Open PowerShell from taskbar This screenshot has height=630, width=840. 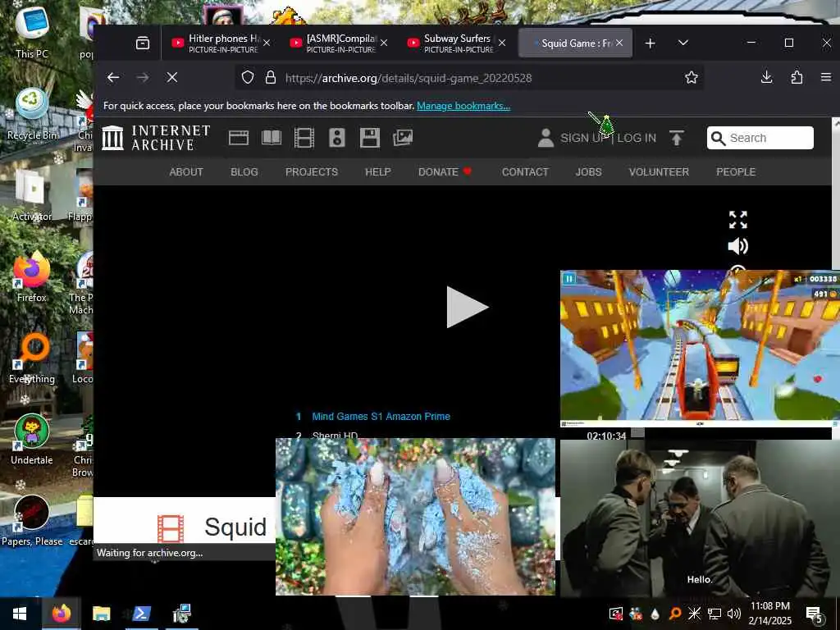(x=141, y=614)
